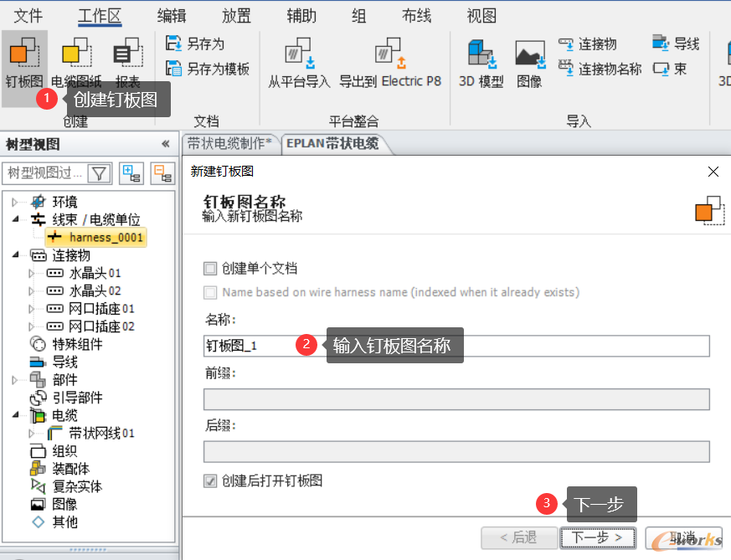Image resolution: width=731 pixels, height=560 pixels.
Task: Open the 辅助 ribbon tab
Action: [x=301, y=16]
